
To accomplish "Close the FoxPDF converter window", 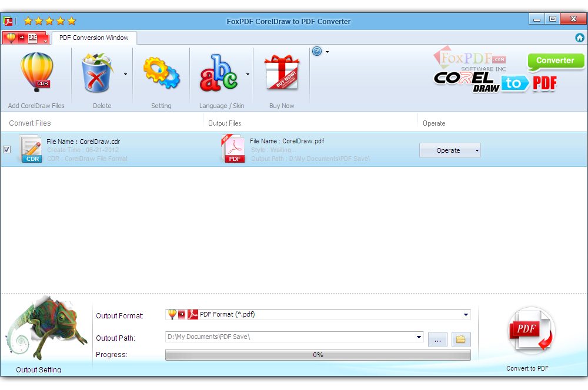I will click(x=573, y=19).
